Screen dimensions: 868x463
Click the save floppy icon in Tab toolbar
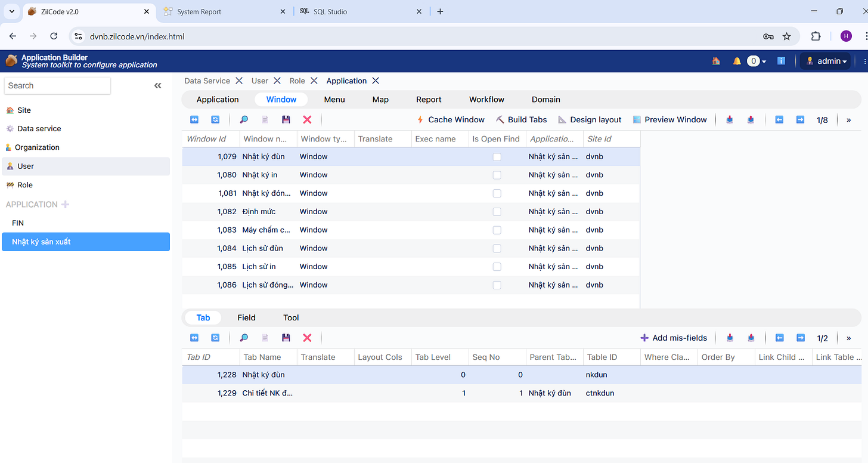[286, 338]
